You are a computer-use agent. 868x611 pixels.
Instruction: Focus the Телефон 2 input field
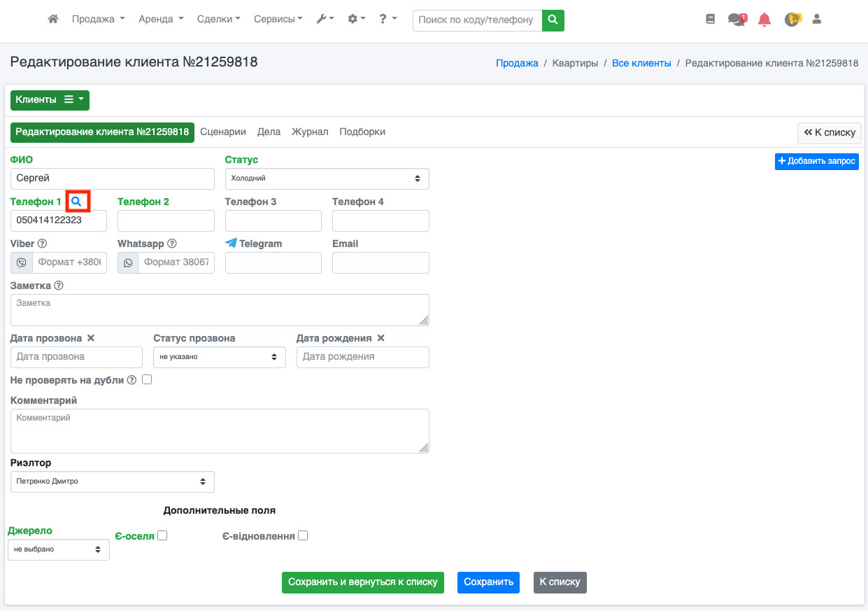(166, 220)
